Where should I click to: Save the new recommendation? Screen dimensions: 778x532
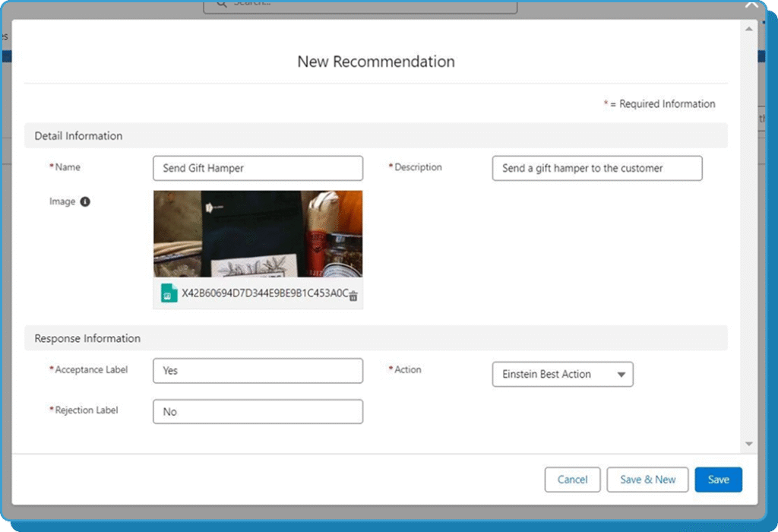[718, 480]
